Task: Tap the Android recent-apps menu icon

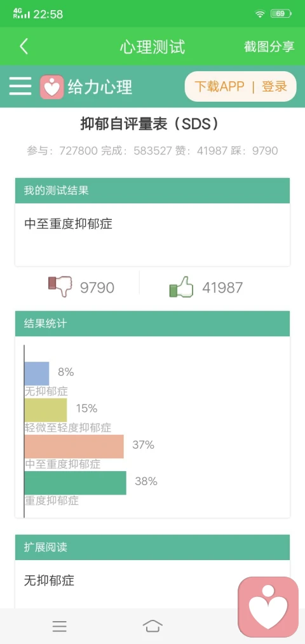Action: [x=60, y=626]
